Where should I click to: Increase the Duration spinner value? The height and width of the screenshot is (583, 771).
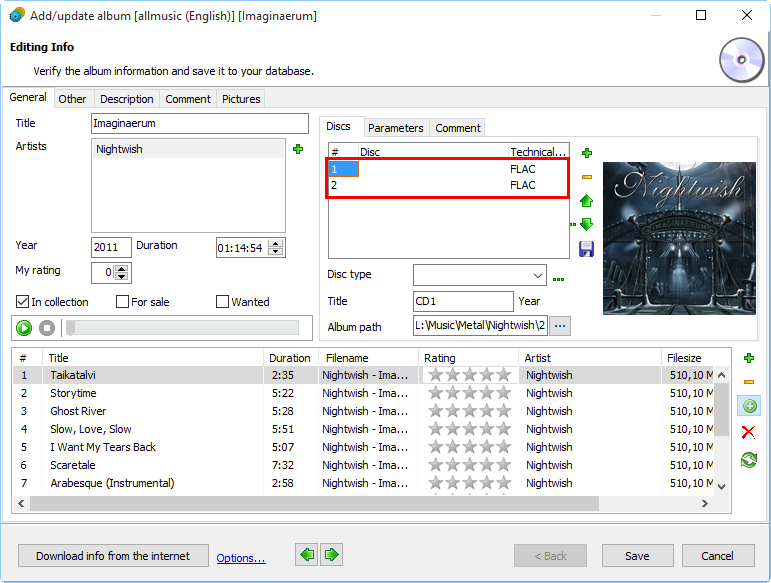(276, 243)
